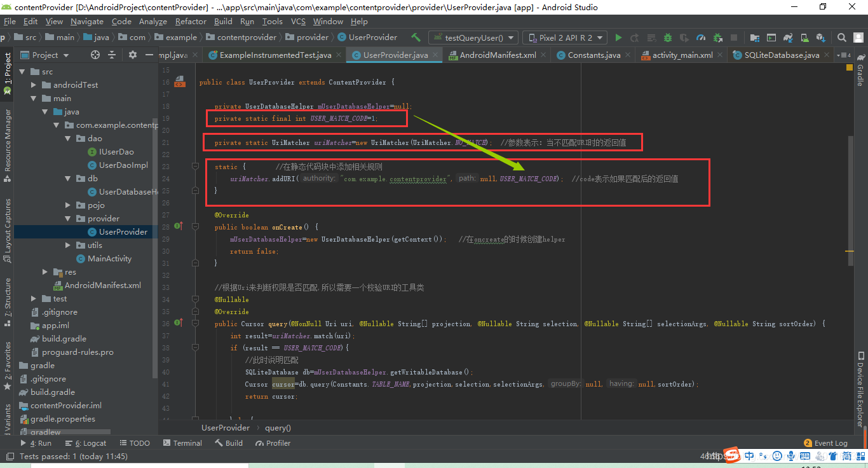This screenshot has width=868, height=468.
Task: Expand the androidTest folder
Action: [34, 85]
